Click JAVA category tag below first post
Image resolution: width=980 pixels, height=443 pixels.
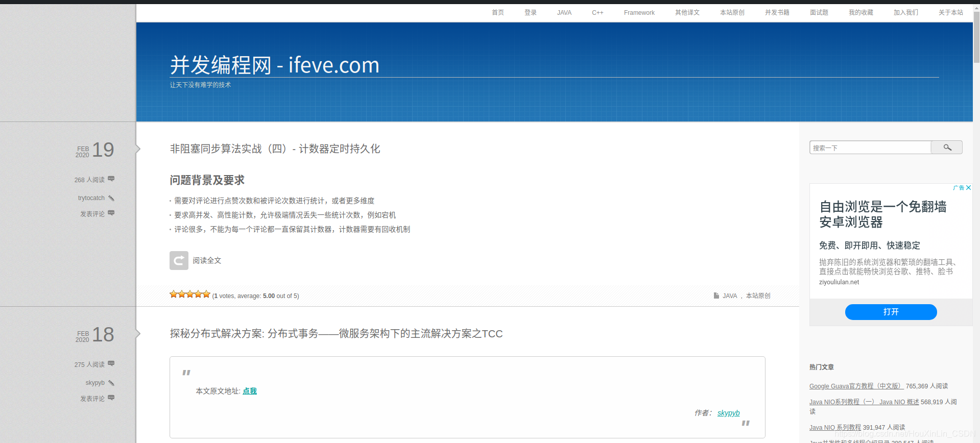(730, 296)
